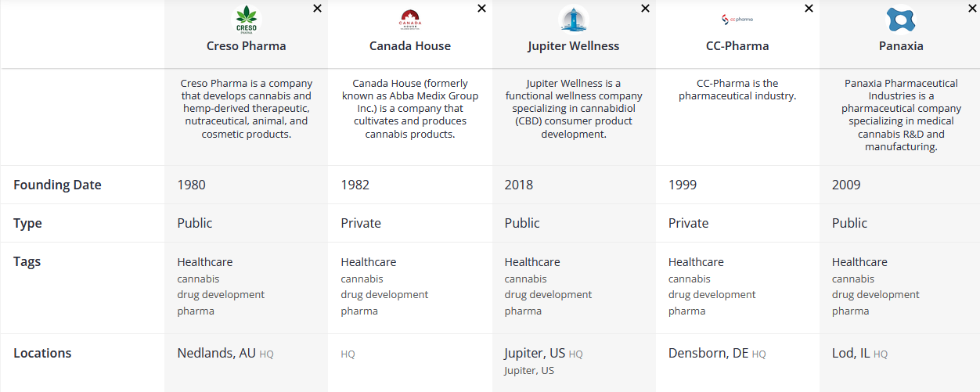The image size is (980, 392).
Task: Click the CC-Pharma logo
Action: [737, 19]
